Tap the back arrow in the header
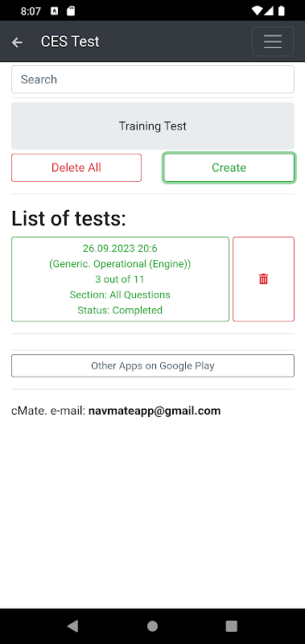 [17, 42]
